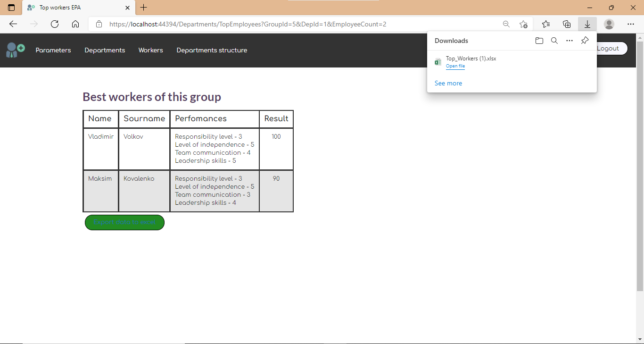Open the browser profile avatar
Viewport: 644px width, 344px height.
pyautogui.click(x=609, y=24)
